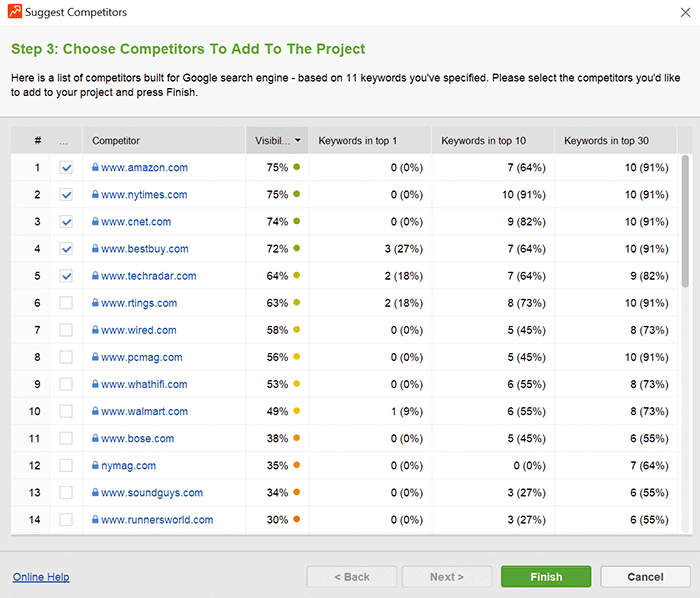This screenshot has height=598, width=700.
Task: Check the www.rtings.com checkbox
Action: [66, 303]
